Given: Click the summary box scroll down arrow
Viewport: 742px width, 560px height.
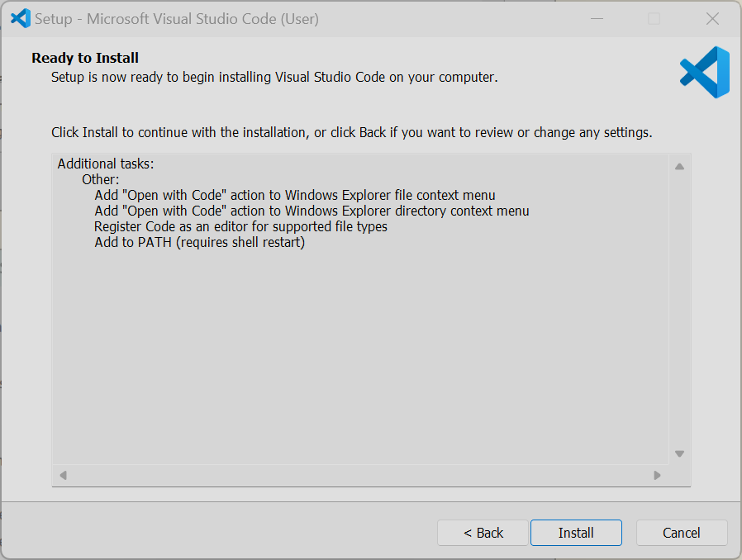Looking at the screenshot, I should pyautogui.click(x=679, y=453).
